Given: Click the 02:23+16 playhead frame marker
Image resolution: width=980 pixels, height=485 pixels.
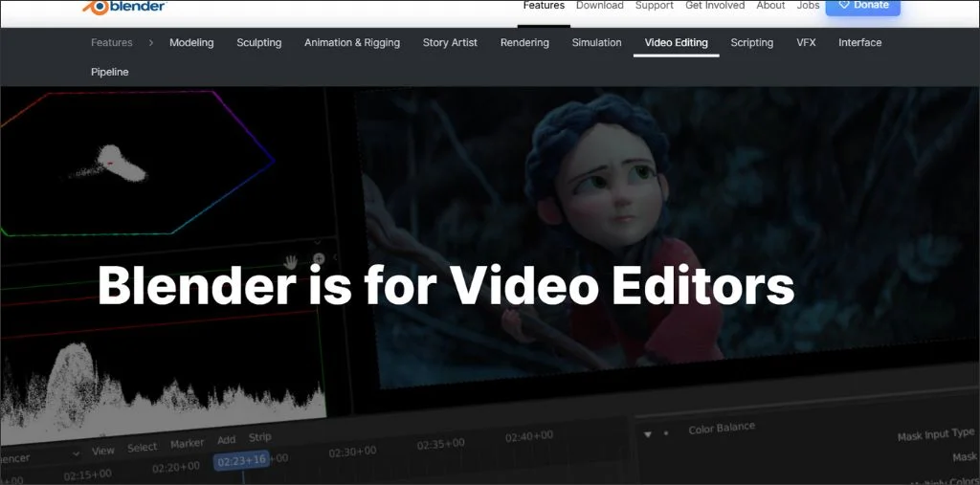Looking at the screenshot, I should tap(242, 461).
